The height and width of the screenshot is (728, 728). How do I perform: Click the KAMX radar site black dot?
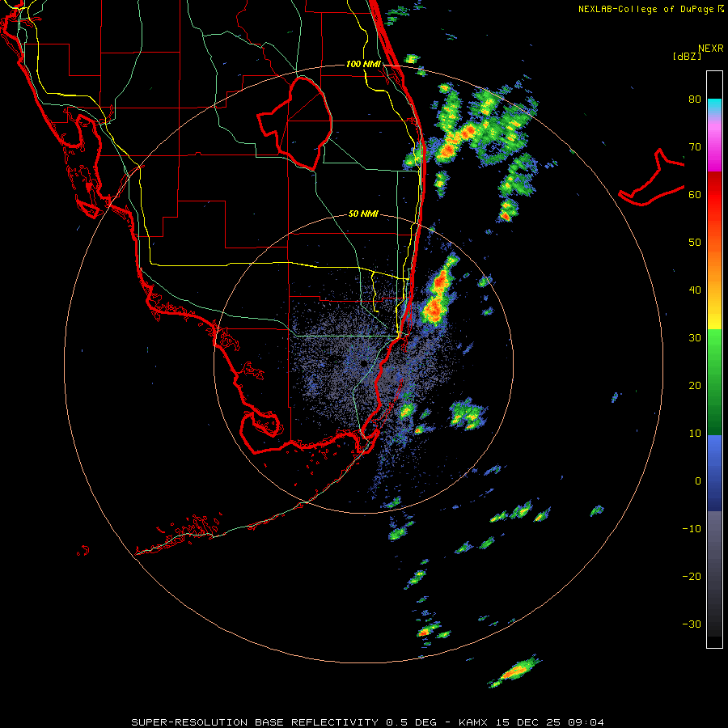click(x=365, y=362)
